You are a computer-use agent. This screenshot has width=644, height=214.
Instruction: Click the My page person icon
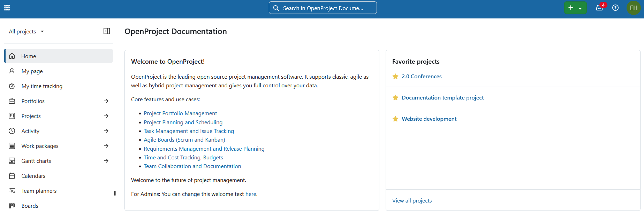(x=12, y=71)
